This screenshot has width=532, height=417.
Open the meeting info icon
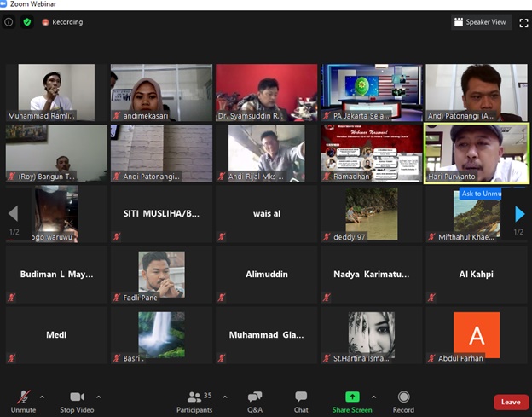point(9,22)
